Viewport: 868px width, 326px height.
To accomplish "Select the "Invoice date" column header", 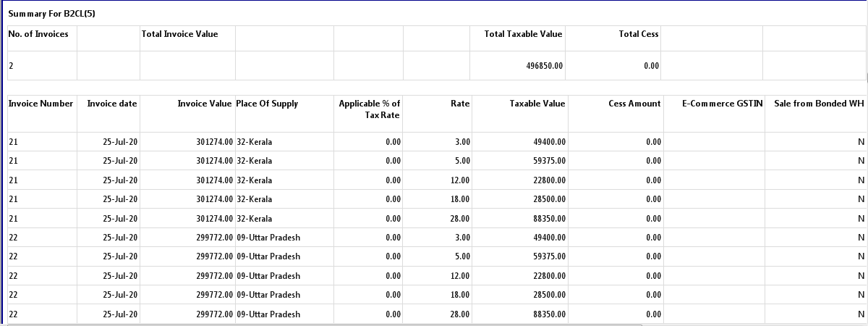I will [111, 104].
